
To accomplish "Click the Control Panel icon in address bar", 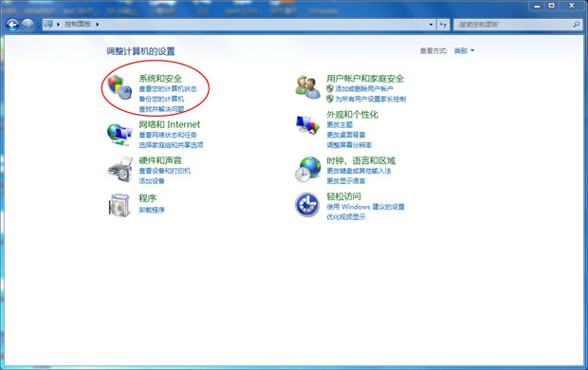I will click(x=48, y=25).
